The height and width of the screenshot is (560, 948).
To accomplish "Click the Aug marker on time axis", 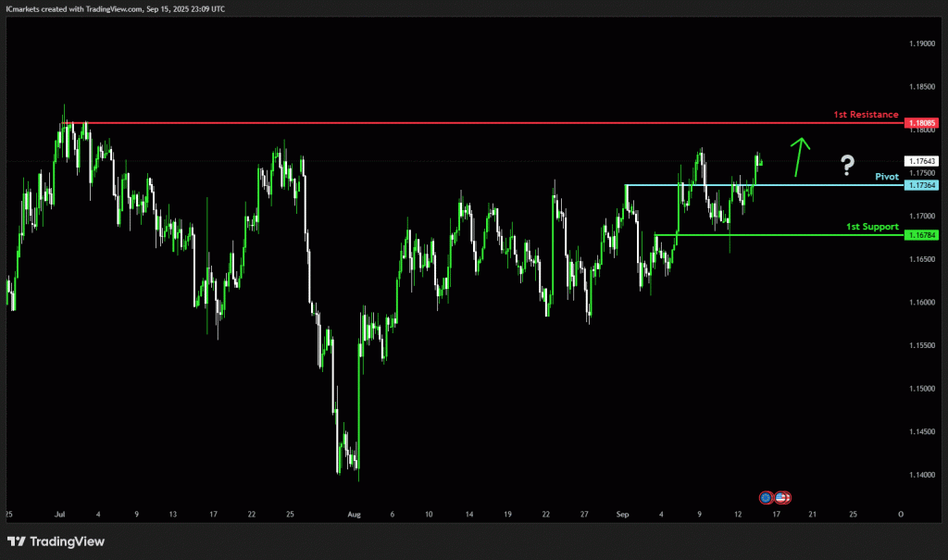I will pos(355,515).
